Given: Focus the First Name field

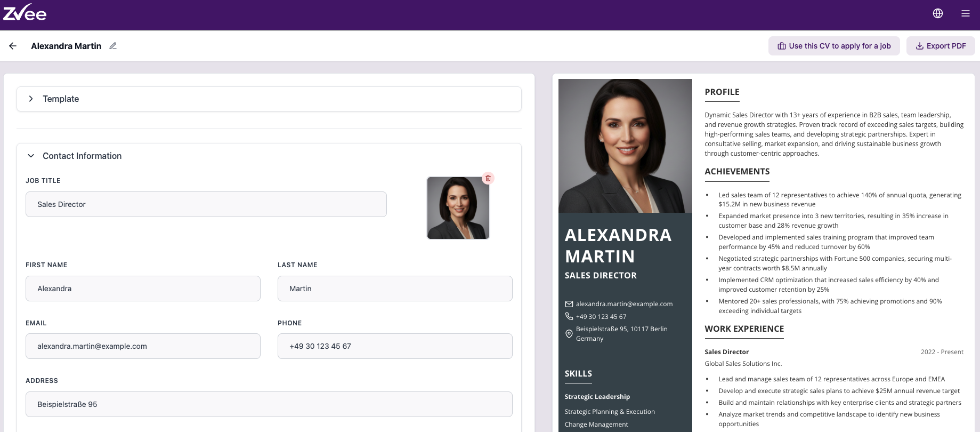Looking at the screenshot, I should 143,289.
